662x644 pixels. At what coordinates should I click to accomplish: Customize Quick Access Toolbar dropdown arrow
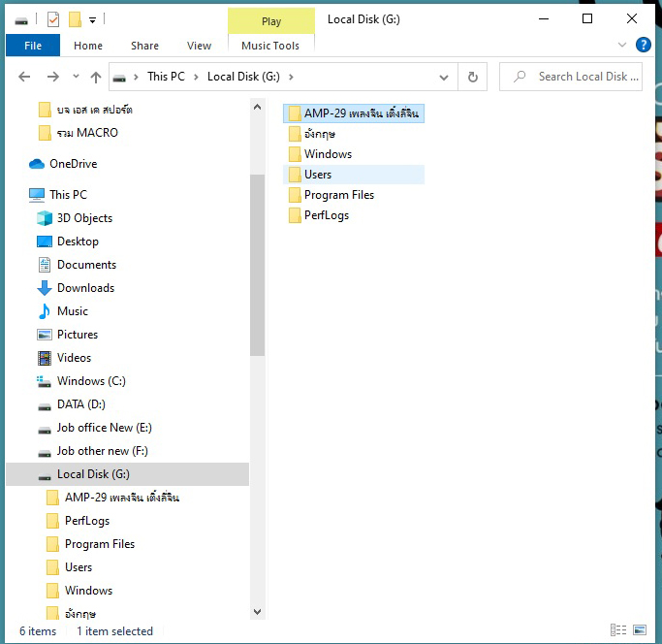coord(92,19)
